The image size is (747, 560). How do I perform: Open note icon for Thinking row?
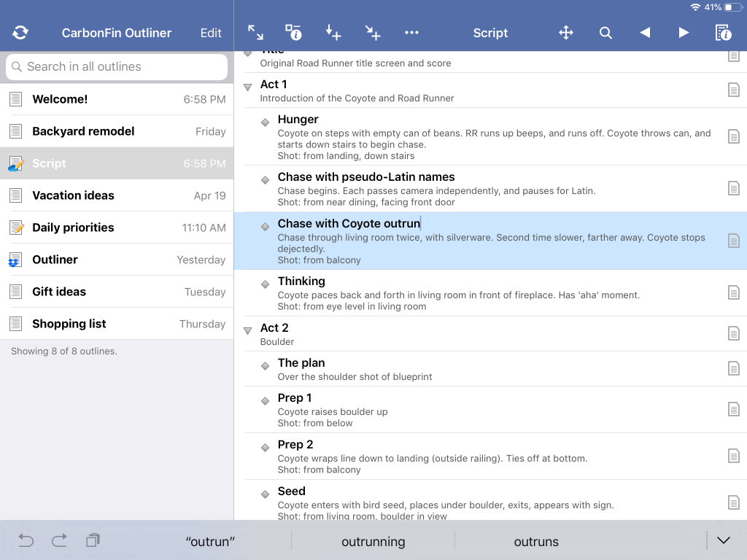(734, 292)
